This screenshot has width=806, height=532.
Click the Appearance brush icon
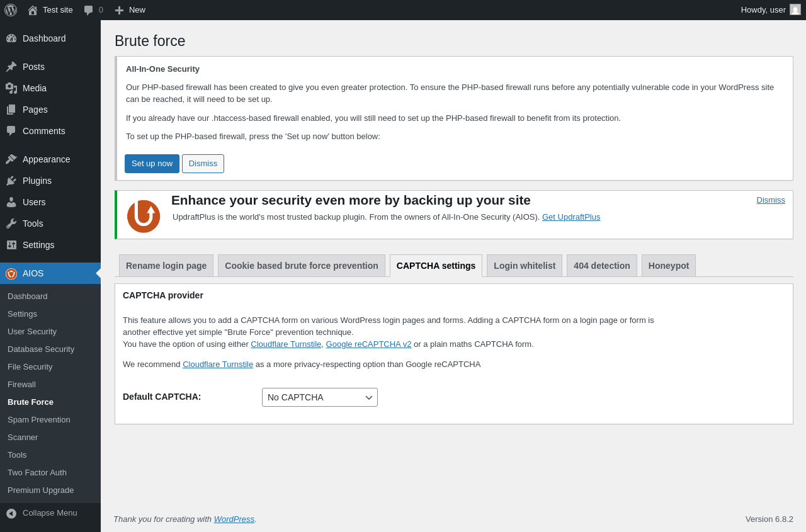[11, 159]
